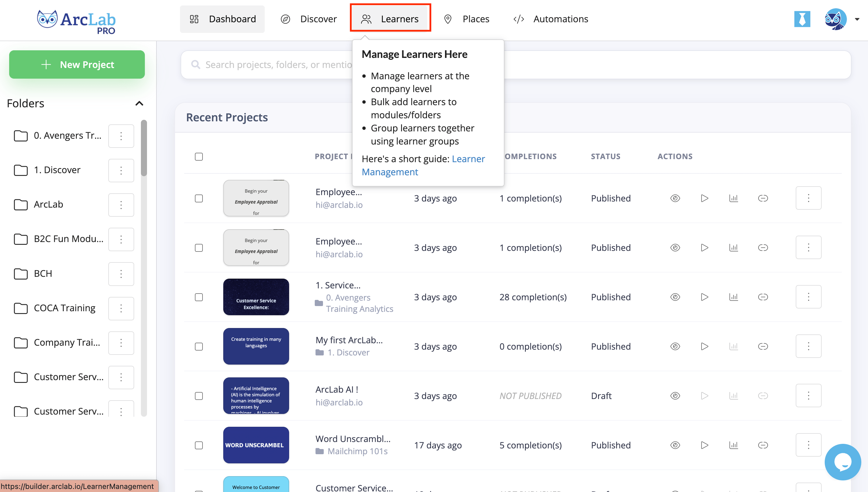Toggle the select-all projects checkbox
Image resolution: width=868 pixels, height=492 pixels.
(x=199, y=156)
